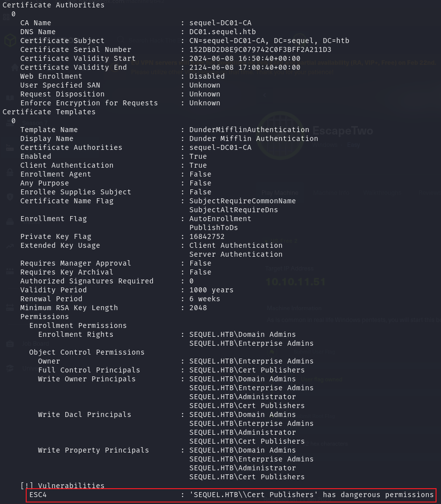This screenshot has width=441, height=504.
Task: Click the 'Certificate Templates' heading line
Action: pos(49,112)
